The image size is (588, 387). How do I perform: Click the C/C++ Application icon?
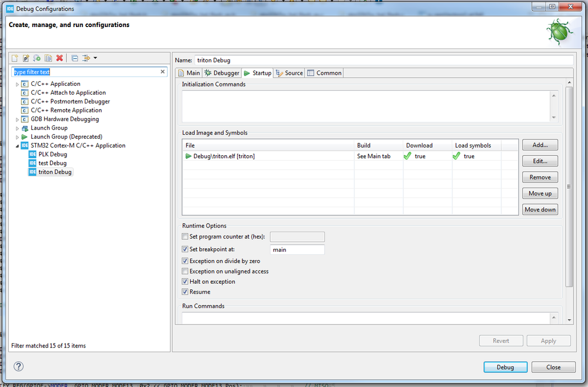(x=24, y=84)
